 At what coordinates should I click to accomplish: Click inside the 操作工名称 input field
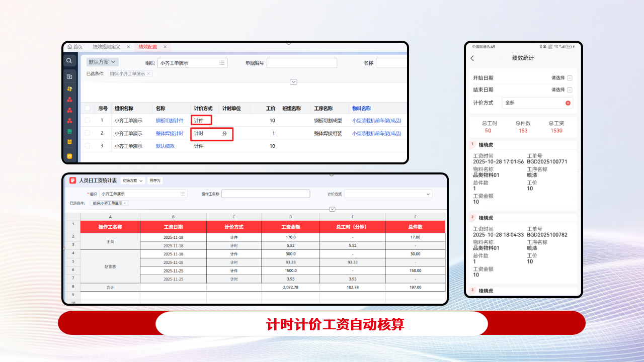point(266,194)
